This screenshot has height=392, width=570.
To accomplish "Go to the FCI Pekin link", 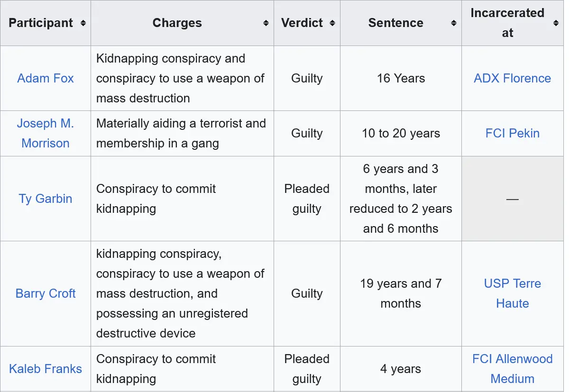I will pos(512,133).
